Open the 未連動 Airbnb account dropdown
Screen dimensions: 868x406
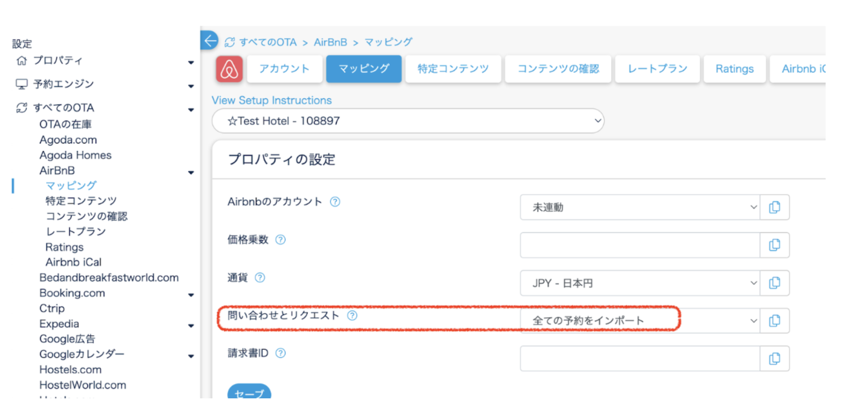(639, 207)
